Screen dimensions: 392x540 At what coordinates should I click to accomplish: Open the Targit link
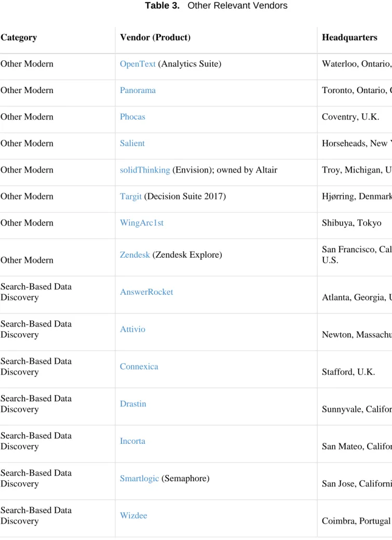(131, 196)
